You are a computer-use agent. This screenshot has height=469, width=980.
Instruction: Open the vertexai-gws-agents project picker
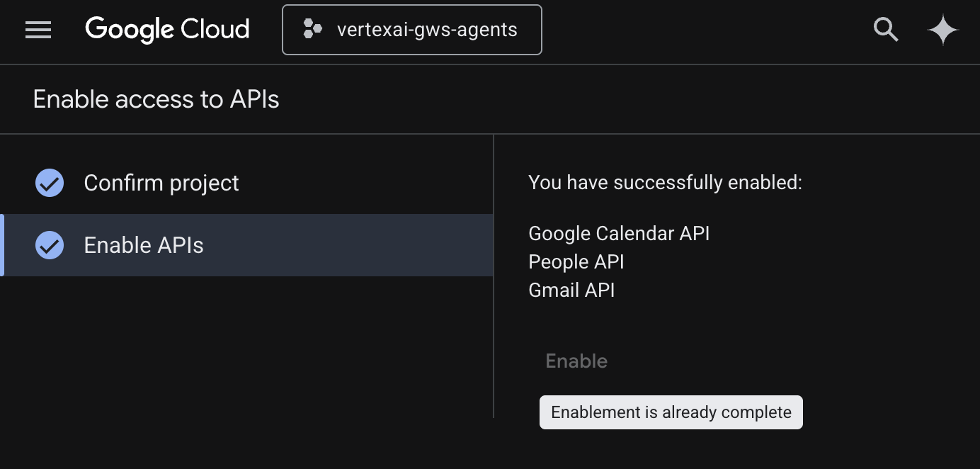412,30
